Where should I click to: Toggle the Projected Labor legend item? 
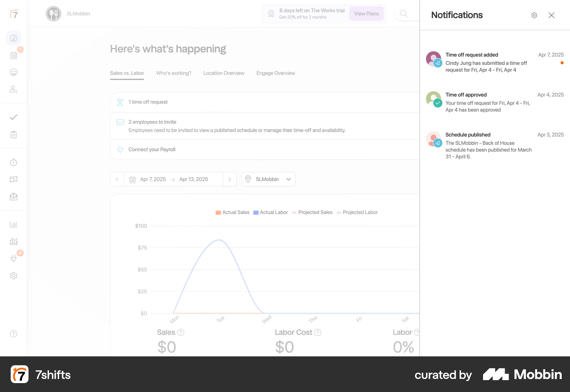click(357, 212)
